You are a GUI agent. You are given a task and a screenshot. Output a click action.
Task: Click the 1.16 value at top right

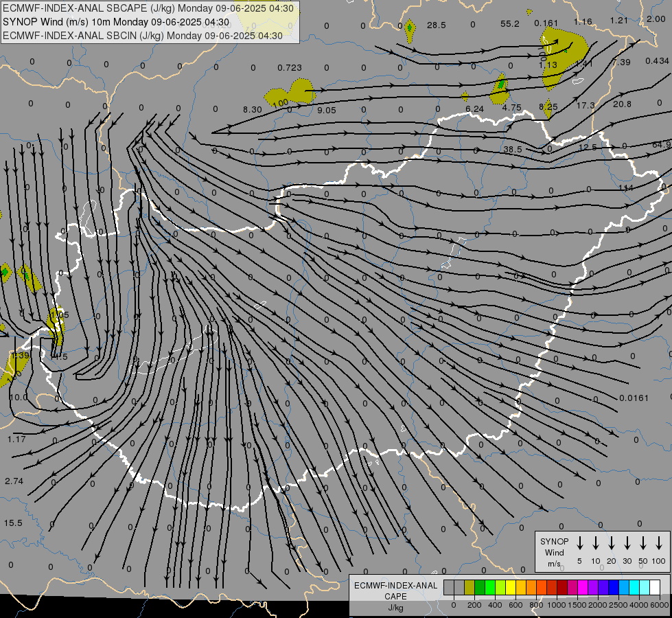[583, 21]
